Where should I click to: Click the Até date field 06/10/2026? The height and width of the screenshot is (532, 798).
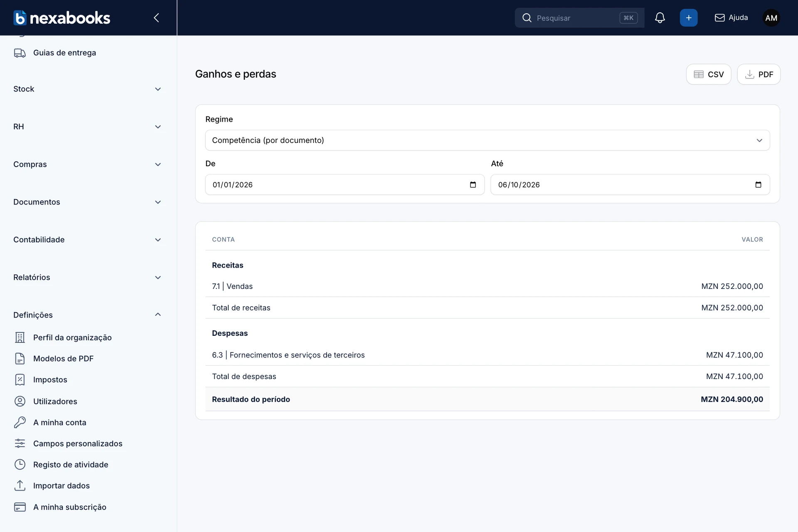pyautogui.click(x=630, y=185)
